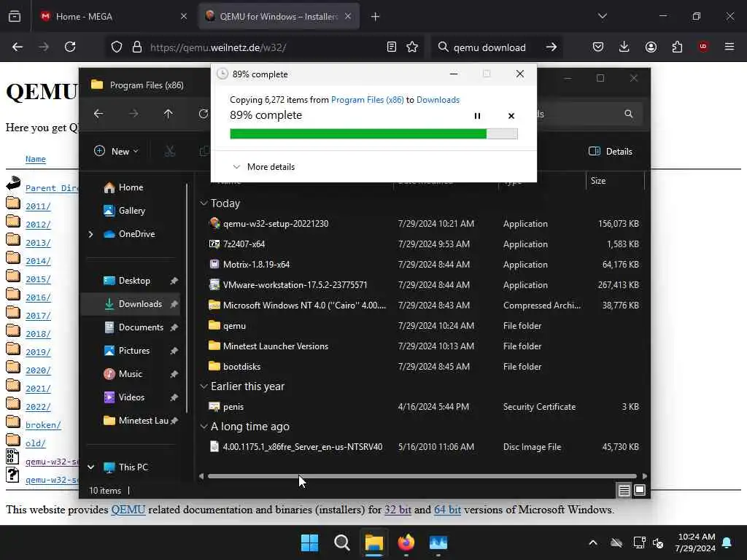Click the green copy progress bar
Screen dimensions: 747x560
[373, 134]
